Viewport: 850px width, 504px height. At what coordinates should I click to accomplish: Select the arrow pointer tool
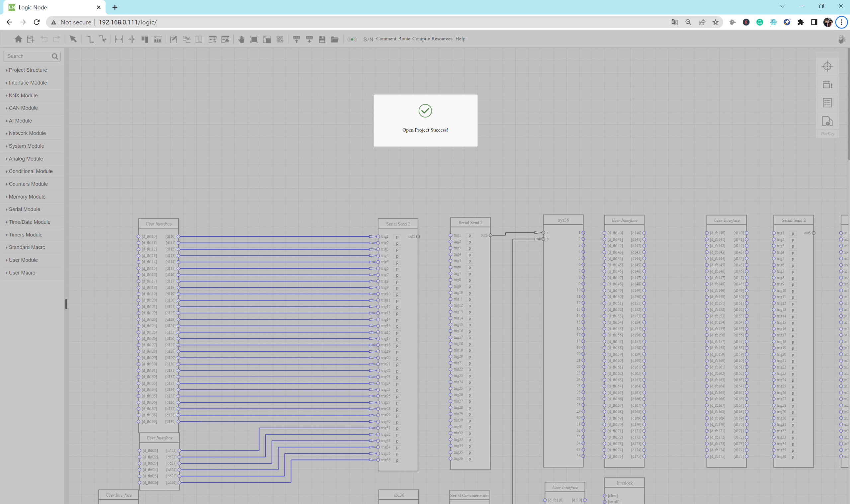click(73, 39)
